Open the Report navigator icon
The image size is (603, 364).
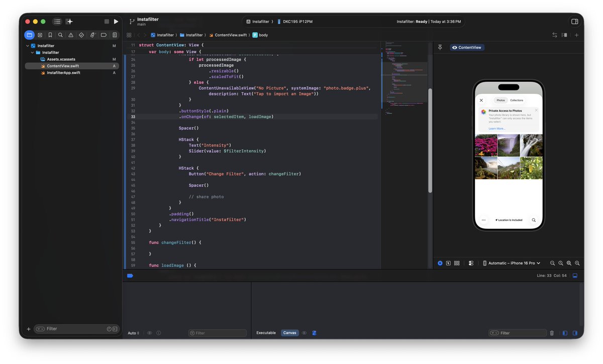click(115, 35)
